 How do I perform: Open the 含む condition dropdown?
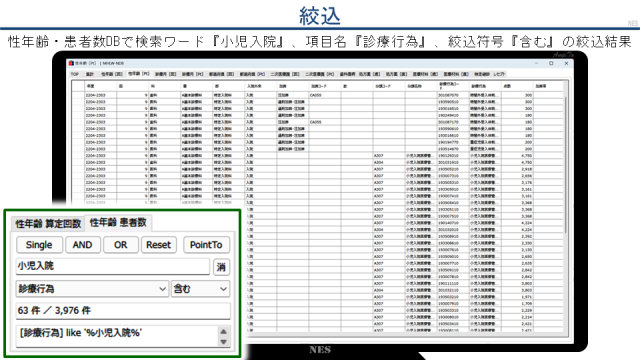click(x=200, y=289)
